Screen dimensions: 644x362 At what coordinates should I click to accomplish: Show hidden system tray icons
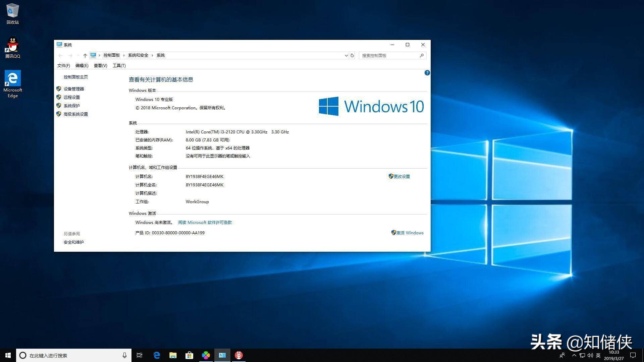pos(574,355)
